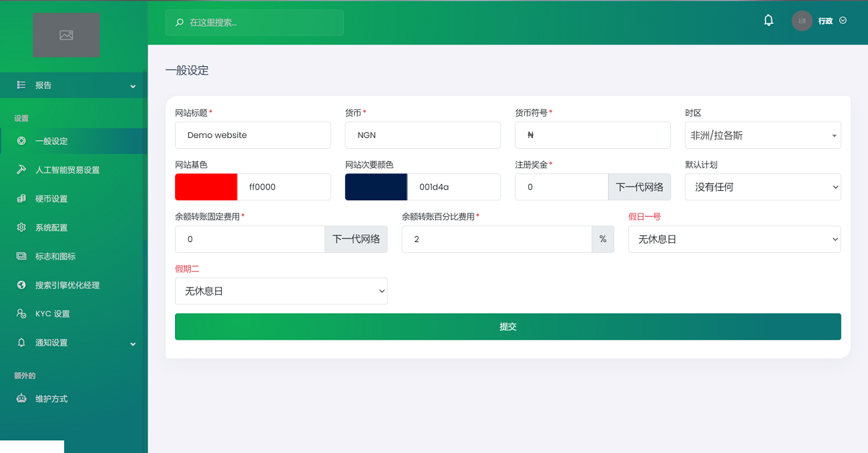Click the 网站标题 input field
Image resolution: width=868 pixels, height=453 pixels.
point(252,135)
